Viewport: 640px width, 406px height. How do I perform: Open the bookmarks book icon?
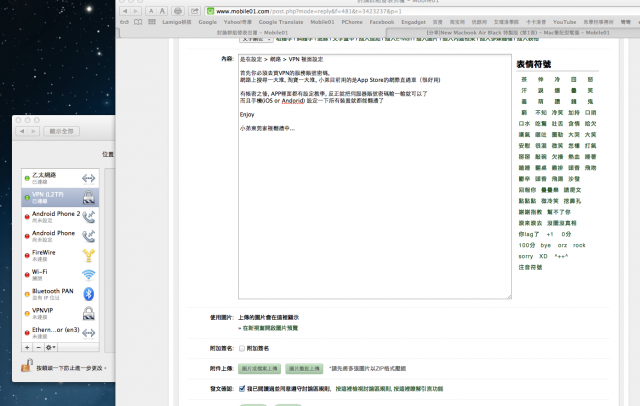pos(138,22)
